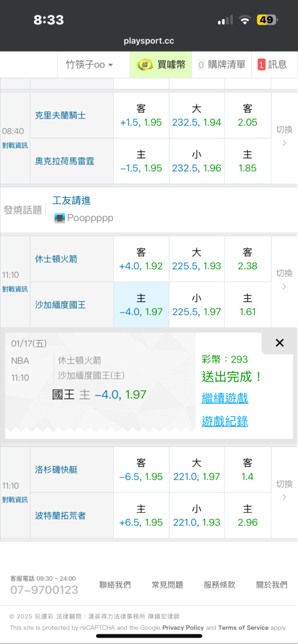Call support number 07-9700123
Screen dimensions: 298x644
tap(44, 590)
